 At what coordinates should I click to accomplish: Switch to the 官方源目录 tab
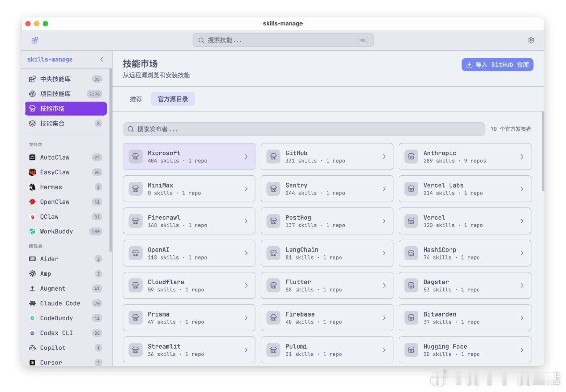pos(173,99)
